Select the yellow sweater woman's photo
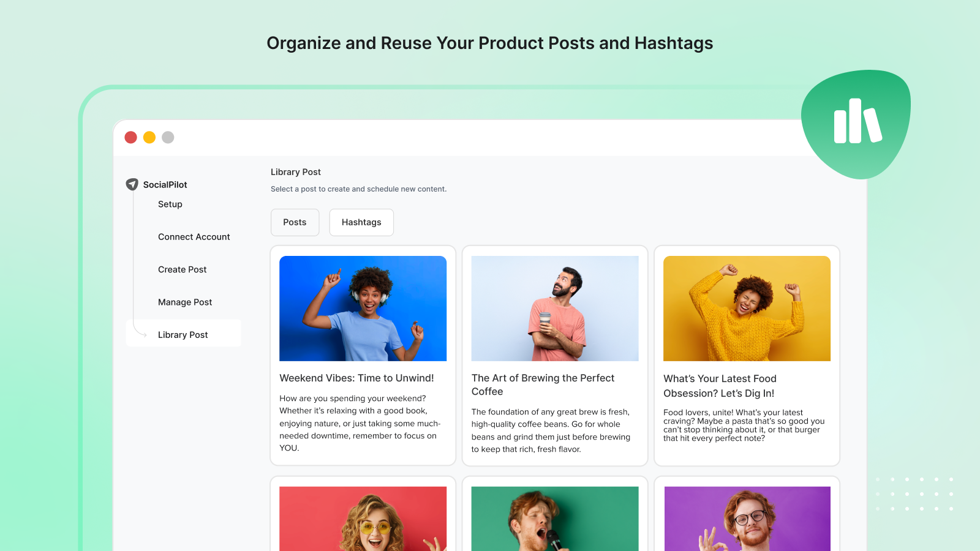Image resolution: width=980 pixels, height=551 pixels. pos(747,309)
